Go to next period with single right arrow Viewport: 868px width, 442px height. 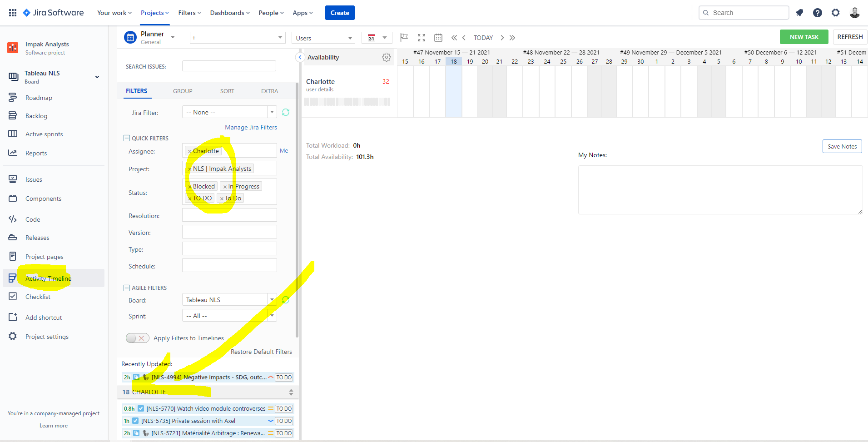point(502,38)
